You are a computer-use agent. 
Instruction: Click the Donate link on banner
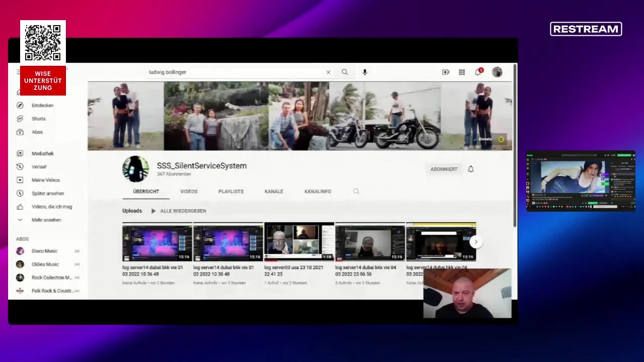(x=485, y=139)
